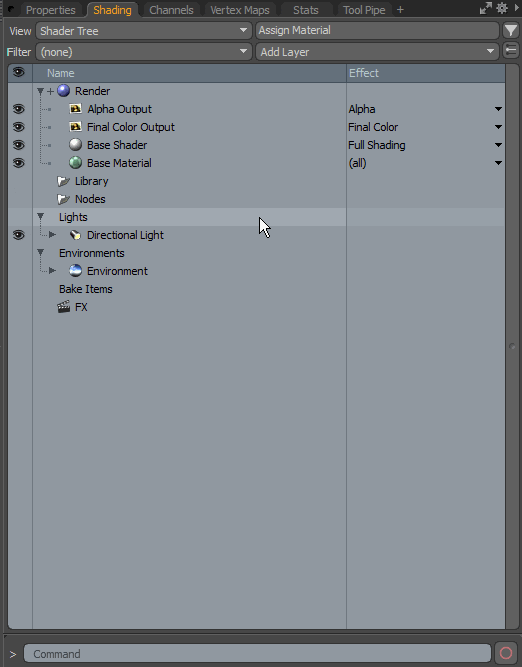Switch to the Channels tab
Screen dimensions: 522x667
pos(171,10)
